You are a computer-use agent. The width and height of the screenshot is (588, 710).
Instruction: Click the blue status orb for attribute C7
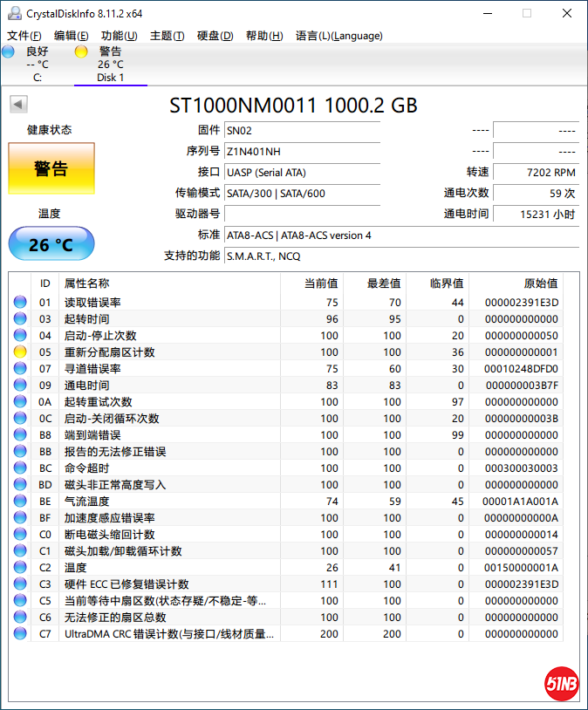click(x=19, y=634)
